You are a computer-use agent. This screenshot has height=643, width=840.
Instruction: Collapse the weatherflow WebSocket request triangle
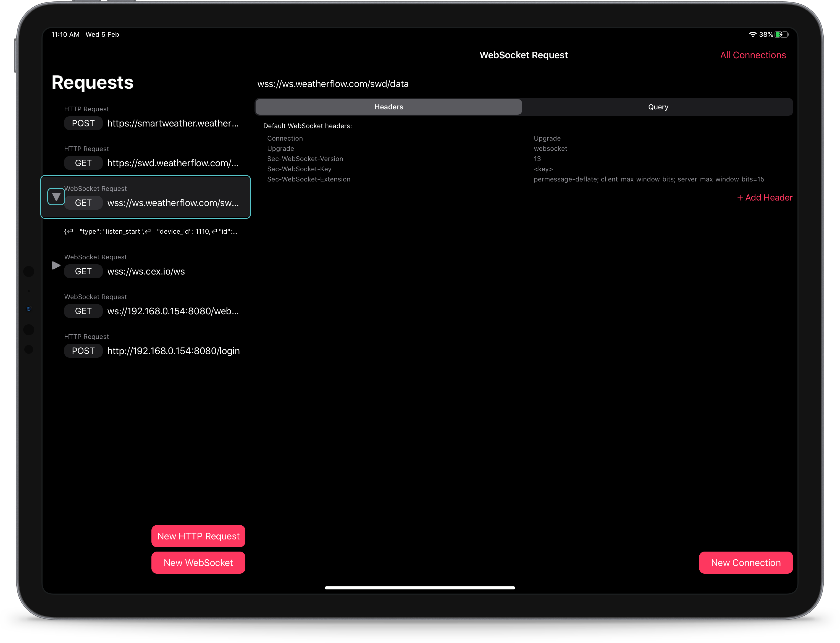56,197
